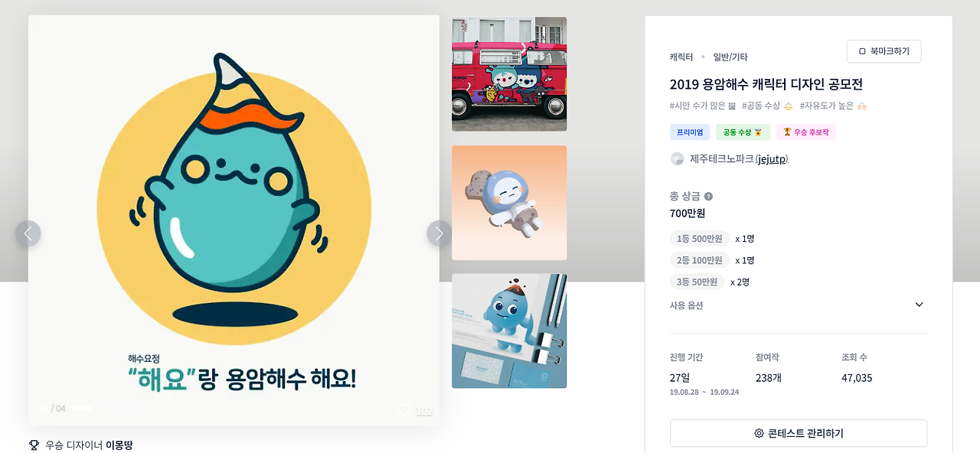The image size is (980, 453).
Task: Expand the 사용 옵션 chevron
Action: coord(920,305)
